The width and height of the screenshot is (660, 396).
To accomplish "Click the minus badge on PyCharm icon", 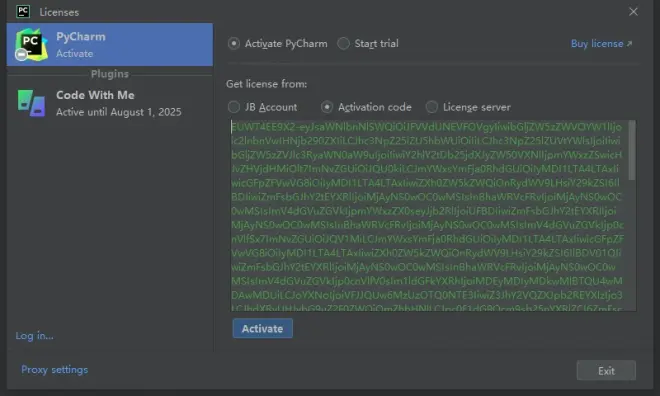I will pyautogui.click(x=21, y=54).
